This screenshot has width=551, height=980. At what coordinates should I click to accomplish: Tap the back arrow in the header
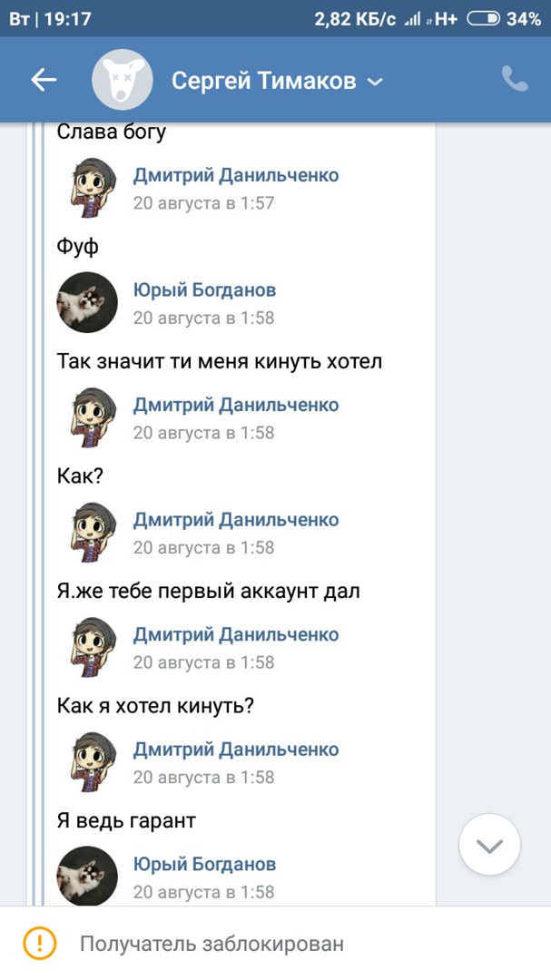point(44,81)
